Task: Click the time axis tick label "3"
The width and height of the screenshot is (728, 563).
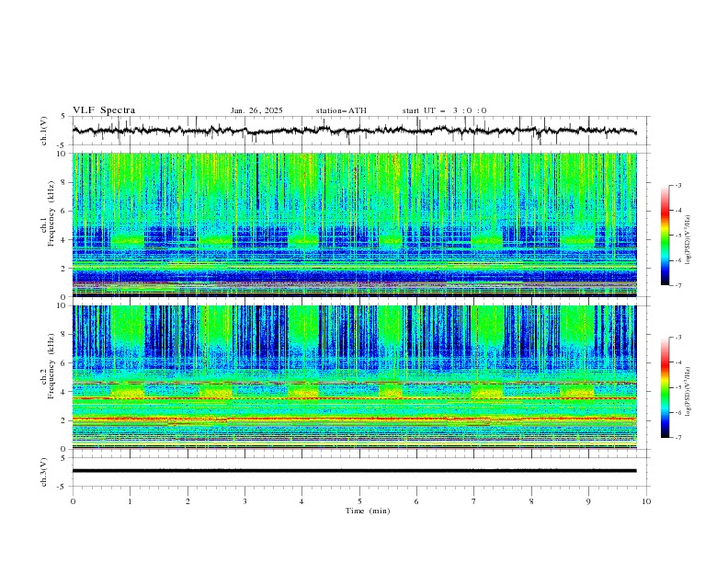Action: (x=245, y=501)
